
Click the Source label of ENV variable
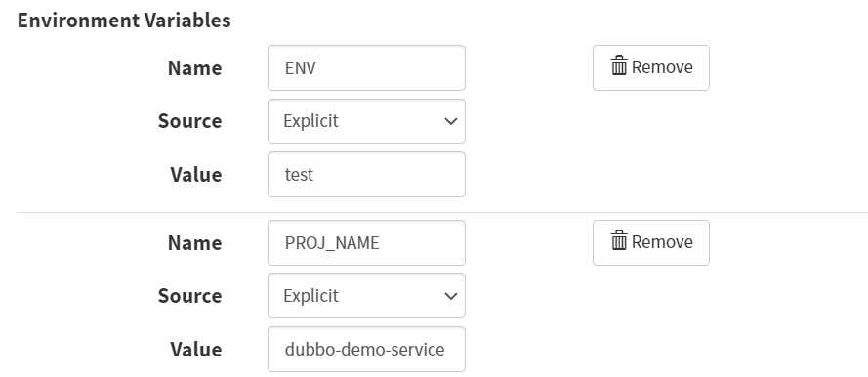(189, 121)
